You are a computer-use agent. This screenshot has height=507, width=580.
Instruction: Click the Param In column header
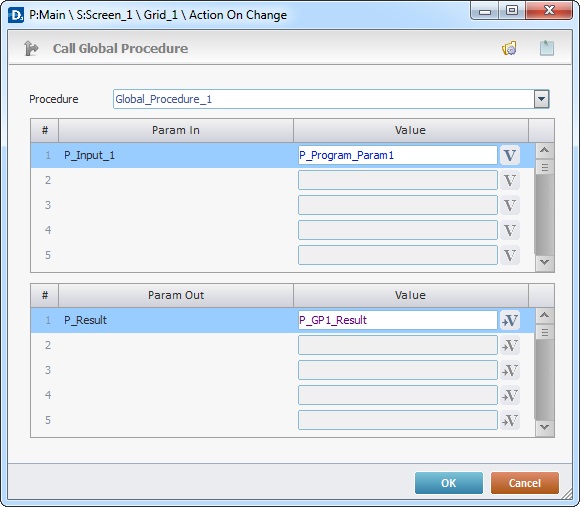click(176, 130)
